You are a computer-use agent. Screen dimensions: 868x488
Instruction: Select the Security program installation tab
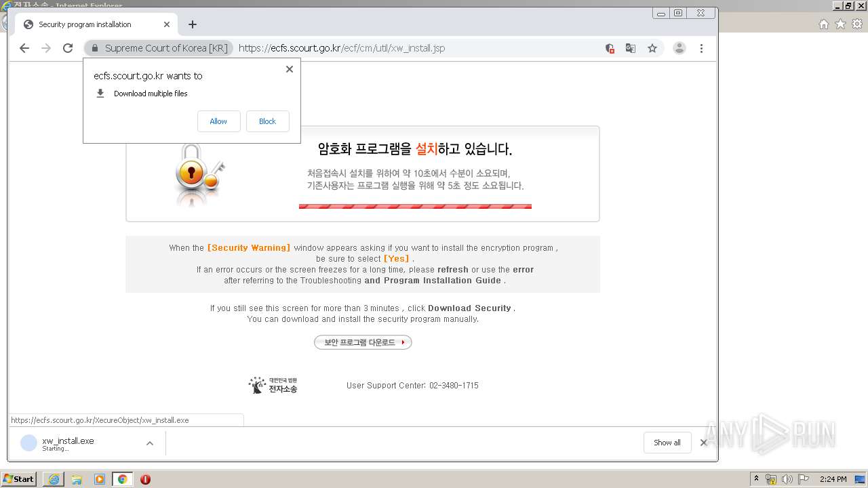(x=96, y=24)
